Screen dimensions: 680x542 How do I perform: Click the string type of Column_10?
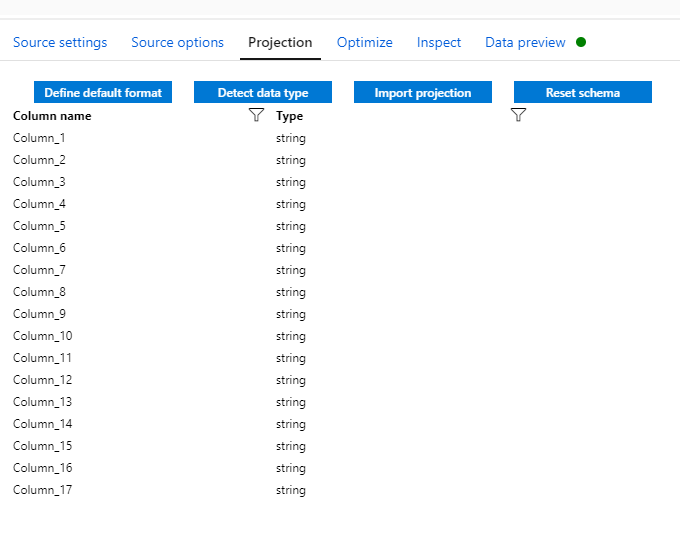(x=291, y=336)
